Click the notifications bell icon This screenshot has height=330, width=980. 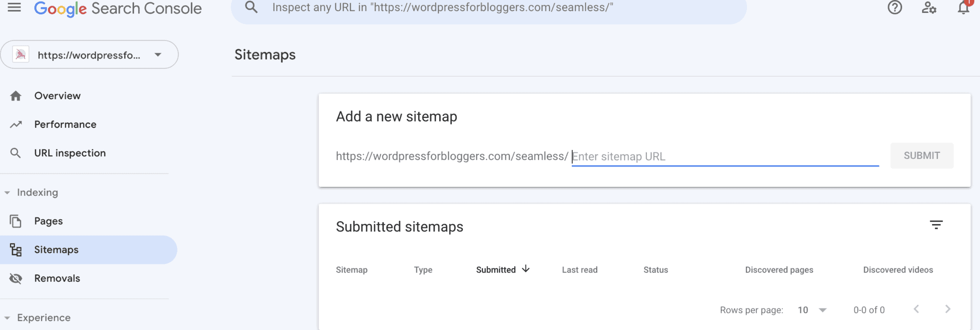pos(963,8)
